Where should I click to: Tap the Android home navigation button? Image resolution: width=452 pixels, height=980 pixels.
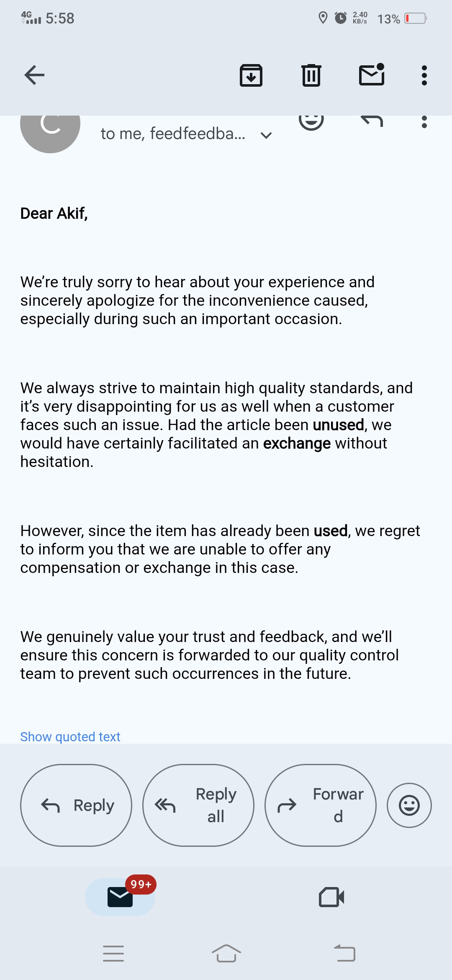226,954
